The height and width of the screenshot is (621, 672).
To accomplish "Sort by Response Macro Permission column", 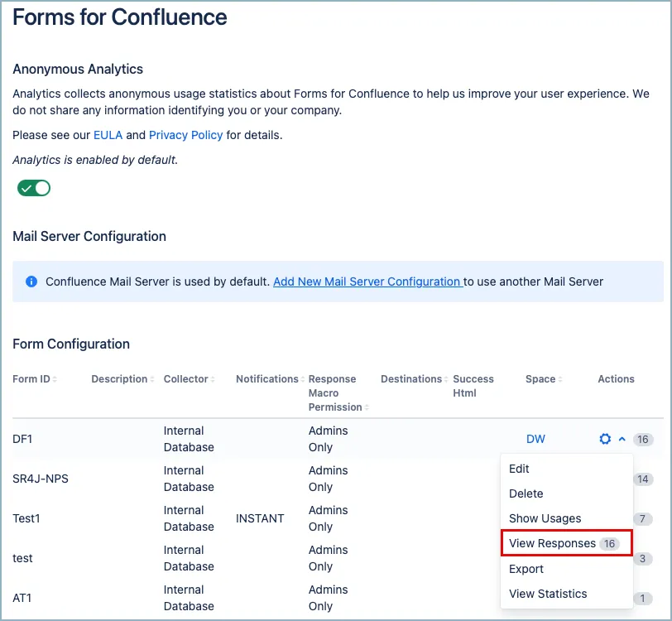I will pyautogui.click(x=338, y=392).
